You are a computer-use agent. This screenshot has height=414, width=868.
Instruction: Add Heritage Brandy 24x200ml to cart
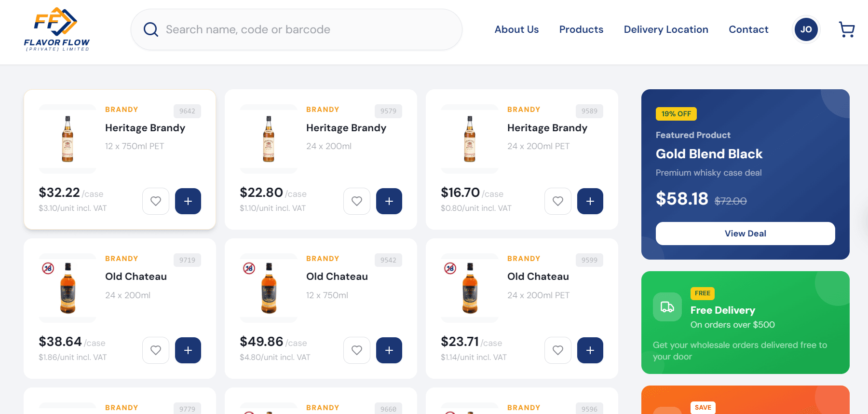tap(389, 201)
